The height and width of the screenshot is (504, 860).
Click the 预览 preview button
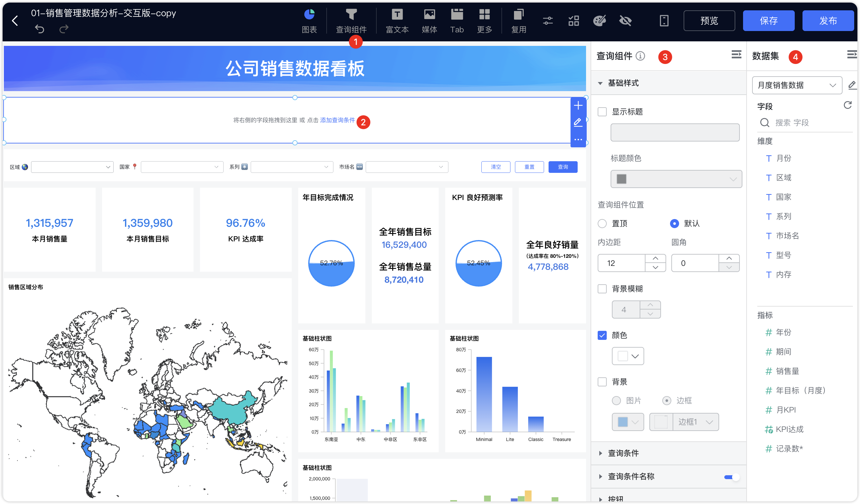[709, 21]
